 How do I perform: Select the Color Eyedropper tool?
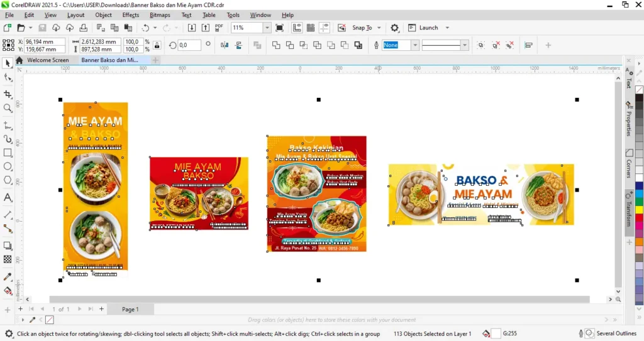tap(8, 277)
